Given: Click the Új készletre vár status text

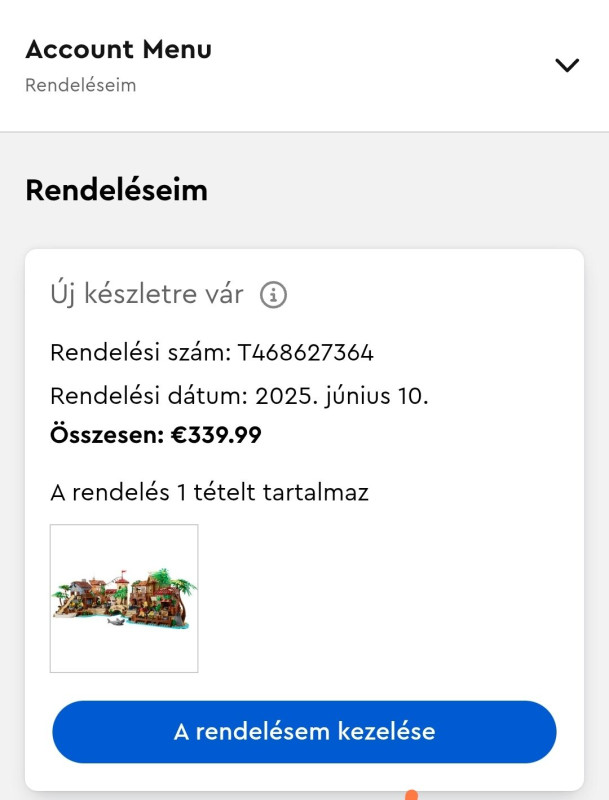Looking at the screenshot, I should click(x=147, y=294).
